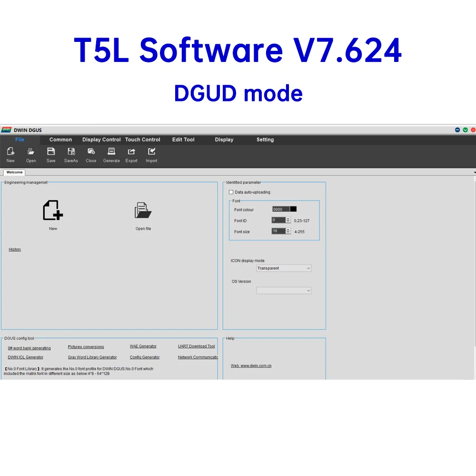Viewport: 476px width, 476px height.
Task: Open the Edit Tool menu
Action: (183, 139)
